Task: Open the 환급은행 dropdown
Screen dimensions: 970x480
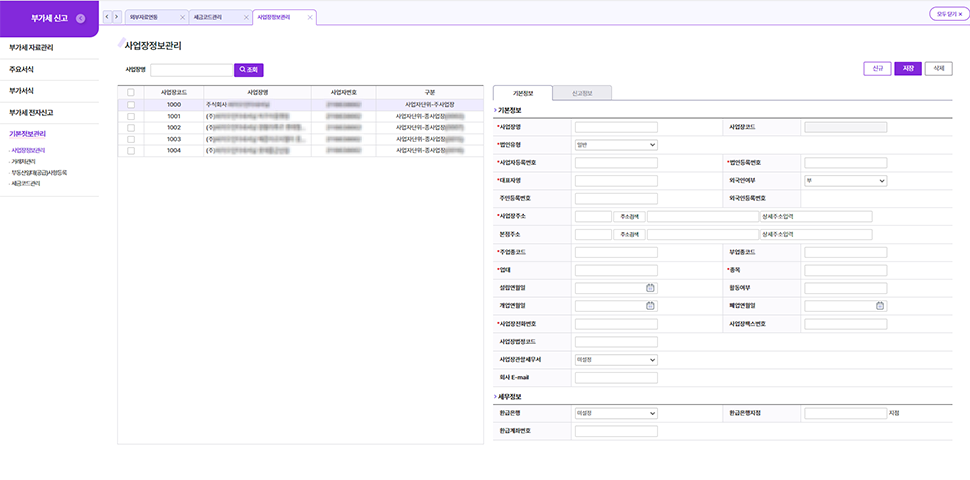Action: click(x=616, y=413)
